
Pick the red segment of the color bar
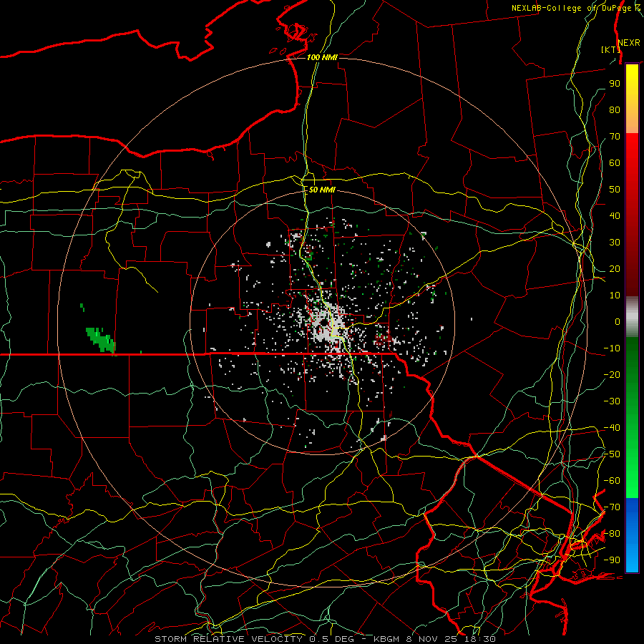[632, 215]
